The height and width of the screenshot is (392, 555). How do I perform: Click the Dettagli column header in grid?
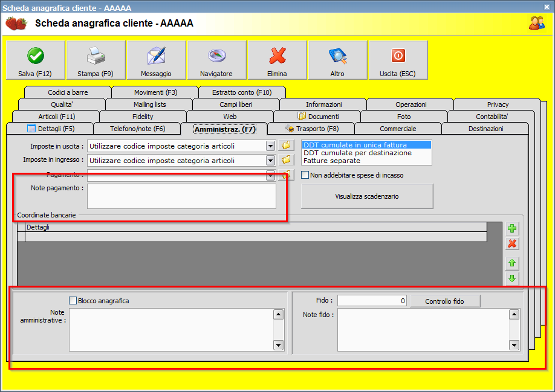tap(256, 227)
